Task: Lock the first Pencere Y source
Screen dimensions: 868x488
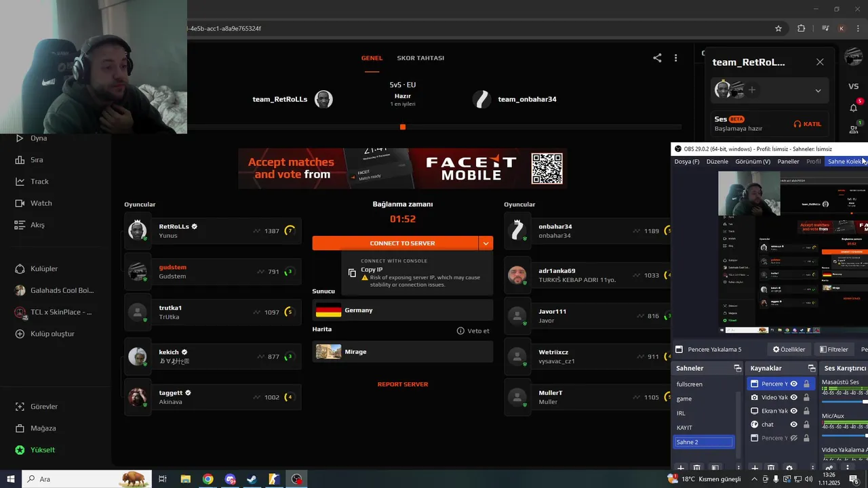Action: point(806,384)
